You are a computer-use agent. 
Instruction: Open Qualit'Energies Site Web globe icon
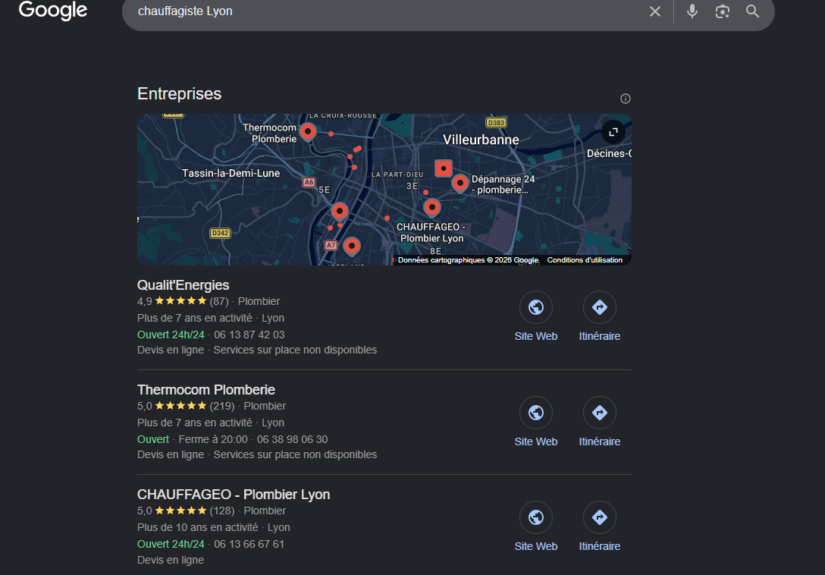[536, 307]
